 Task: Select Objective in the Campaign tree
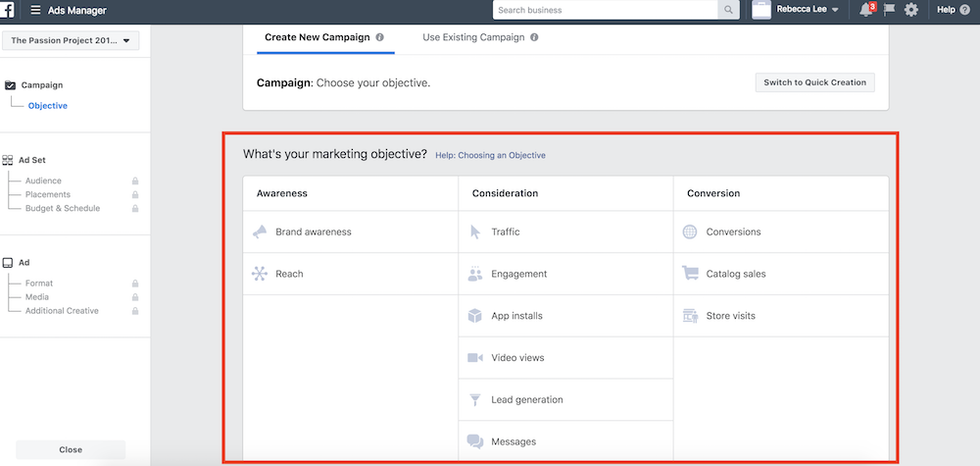(x=47, y=106)
